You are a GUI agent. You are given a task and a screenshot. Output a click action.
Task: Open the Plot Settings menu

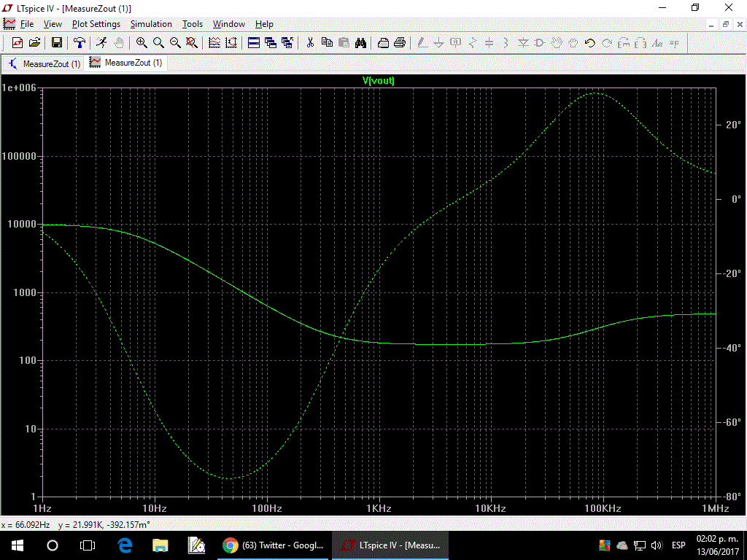[96, 24]
